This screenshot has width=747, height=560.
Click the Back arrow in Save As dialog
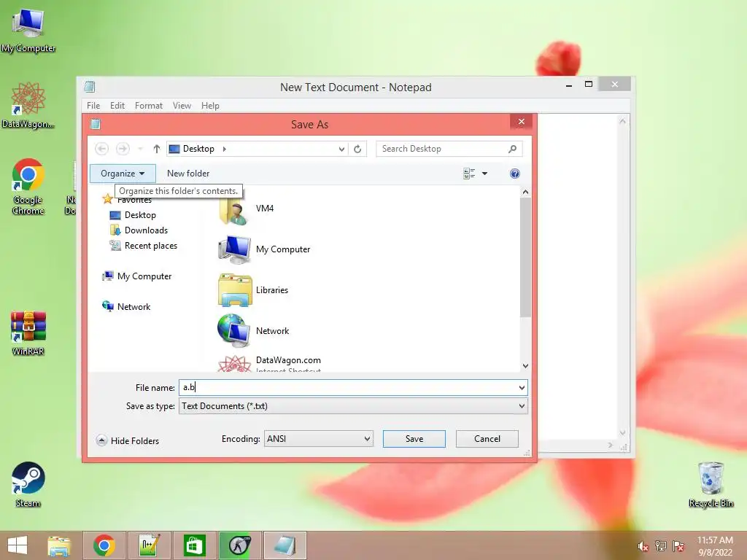pos(101,149)
